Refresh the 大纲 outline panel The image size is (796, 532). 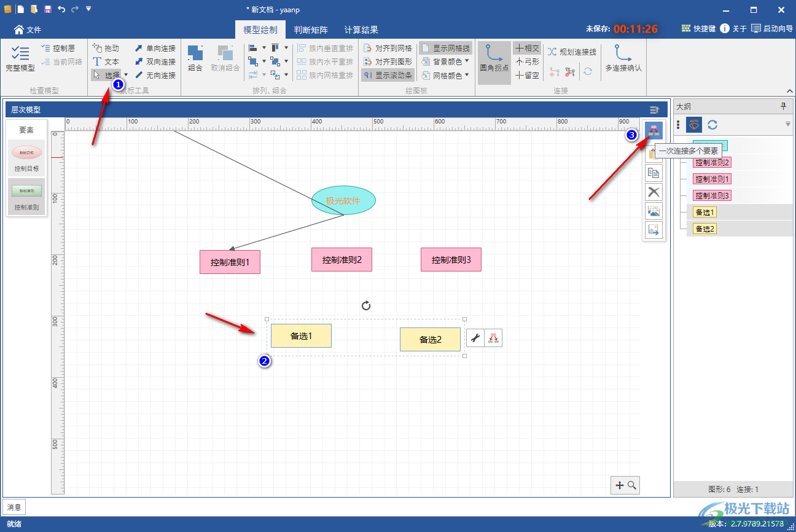[712, 125]
